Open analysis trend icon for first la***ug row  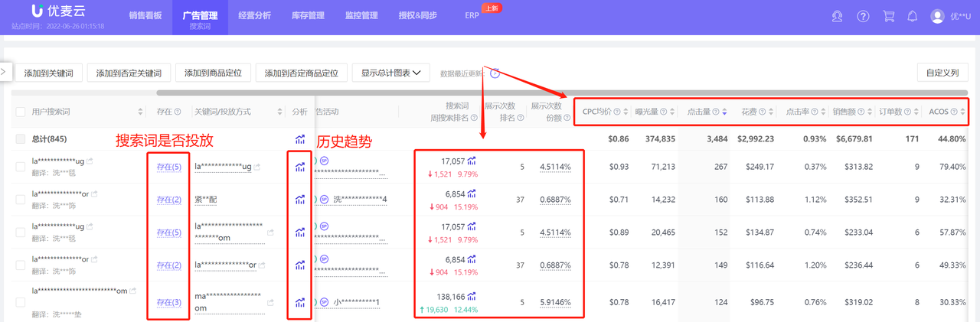pos(299,166)
